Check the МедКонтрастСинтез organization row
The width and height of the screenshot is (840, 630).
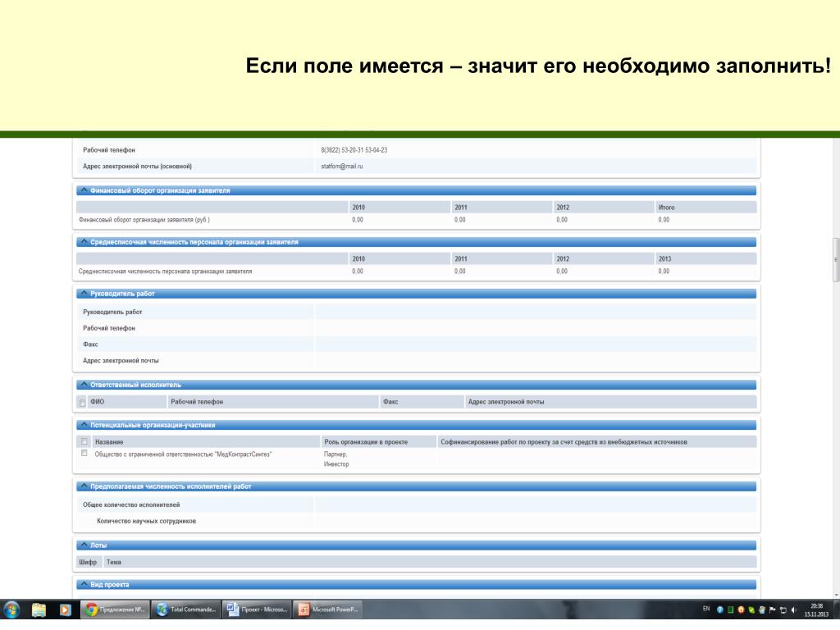click(84, 453)
